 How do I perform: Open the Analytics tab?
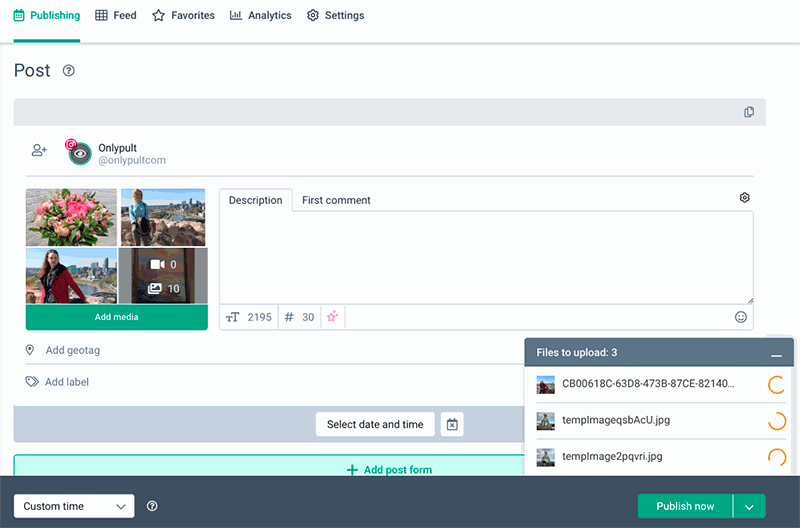pos(260,16)
